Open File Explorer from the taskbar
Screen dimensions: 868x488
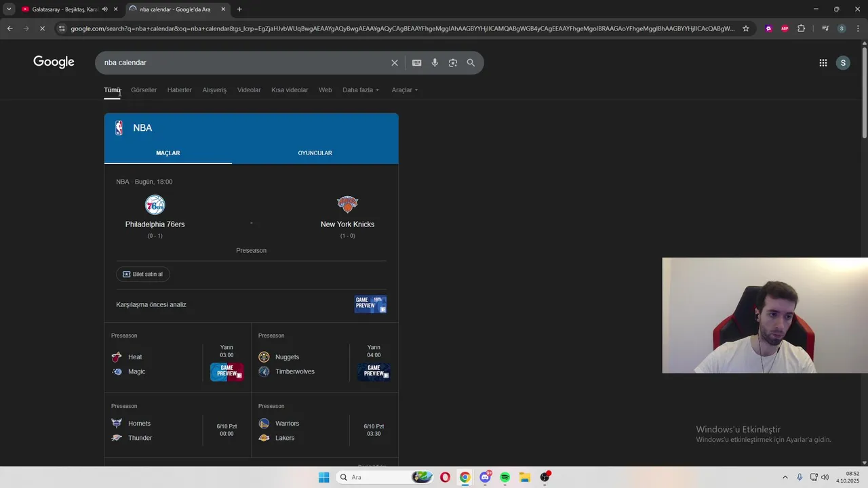click(525, 477)
